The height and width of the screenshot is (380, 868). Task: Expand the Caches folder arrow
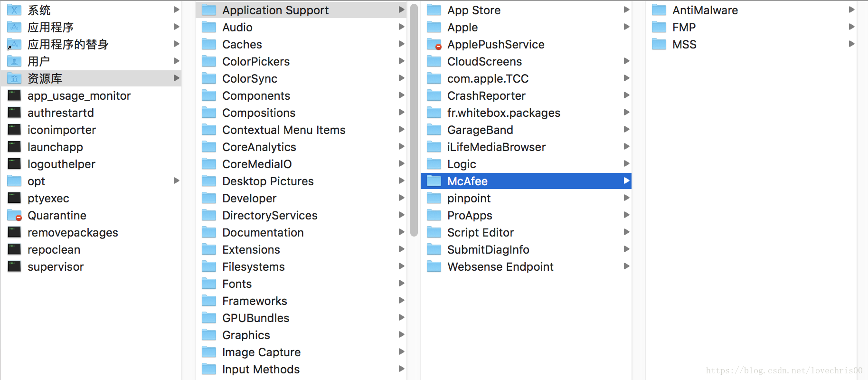click(x=401, y=44)
